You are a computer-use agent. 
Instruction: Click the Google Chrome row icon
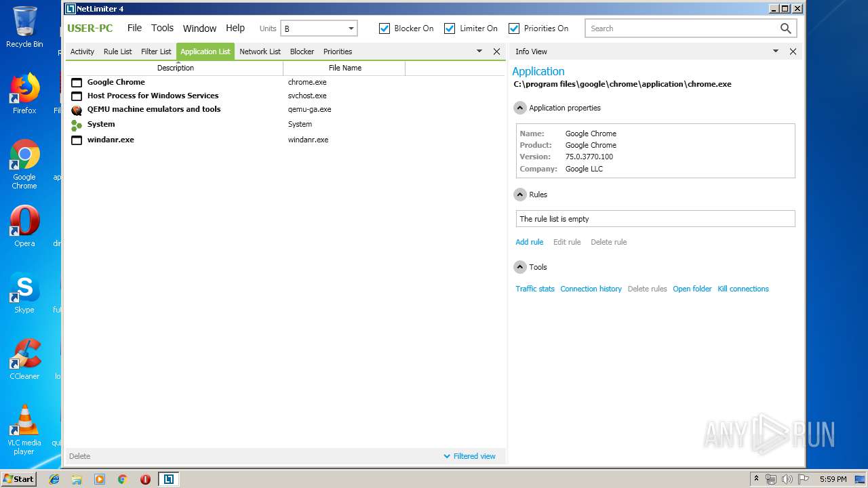(77, 83)
